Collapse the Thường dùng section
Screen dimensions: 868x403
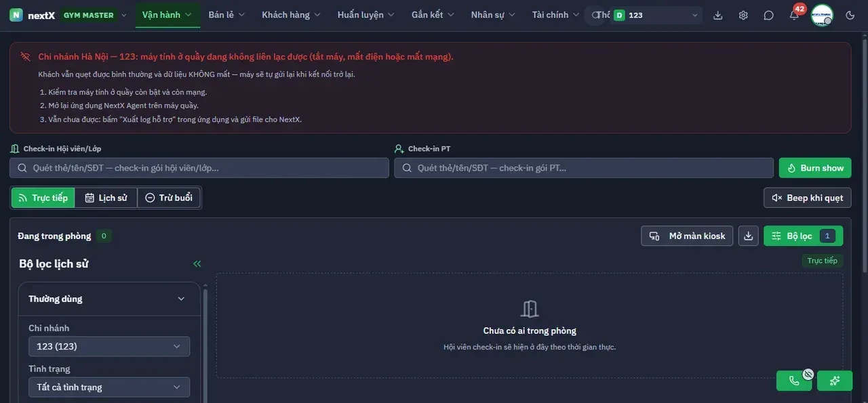click(x=109, y=299)
